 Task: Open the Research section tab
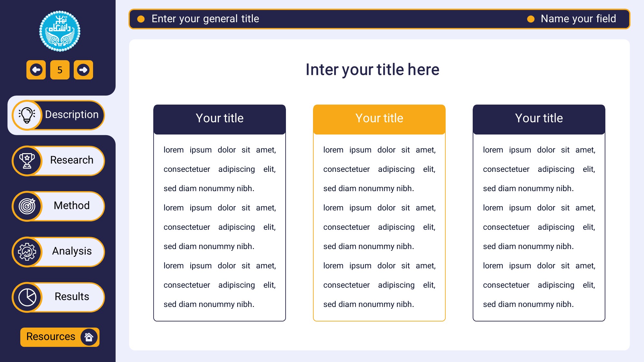point(71,160)
